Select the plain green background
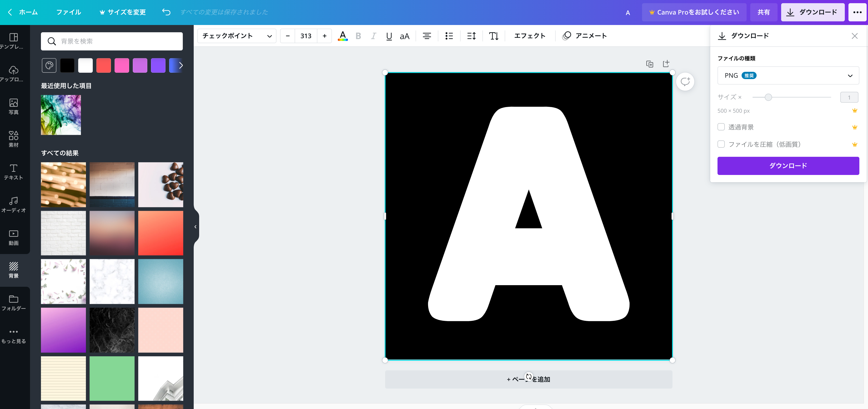The width and height of the screenshot is (868, 409). point(112,378)
